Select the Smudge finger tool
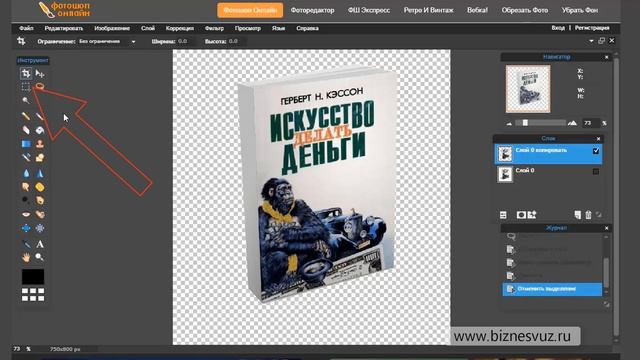The height and width of the screenshot is (360, 640). tap(26, 187)
